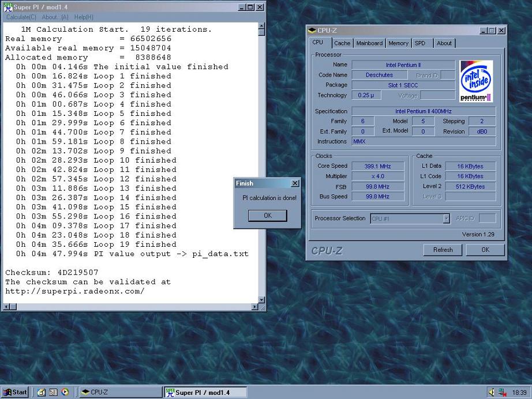Click the CPU-Z taskbar button
This screenshot has width=532, height=399.
click(121, 392)
